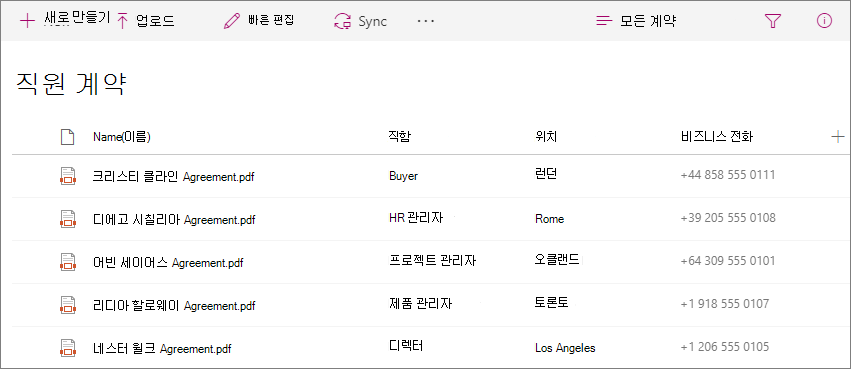This screenshot has height=369, width=851.
Task: Click 새로 만들기 to create a new item
Action: pyautogui.click(x=77, y=19)
